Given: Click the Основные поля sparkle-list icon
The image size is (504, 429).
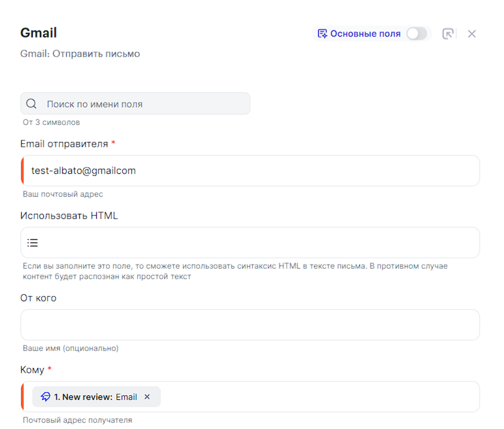Looking at the screenshot, I should click(x=322, y=34).
